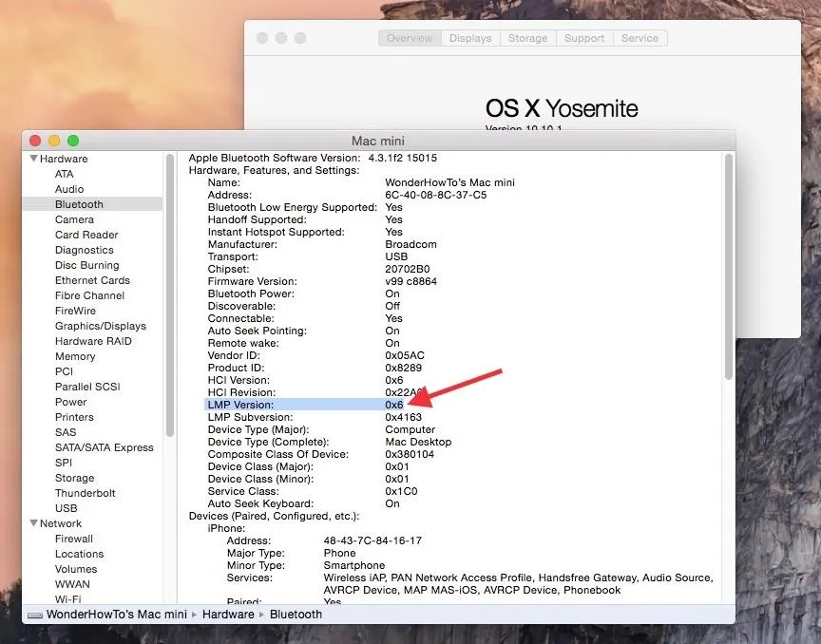This screenshot has width=821, height=644.
Task: Open Thunderbolt sidebar entry
Action: [85, 493]
